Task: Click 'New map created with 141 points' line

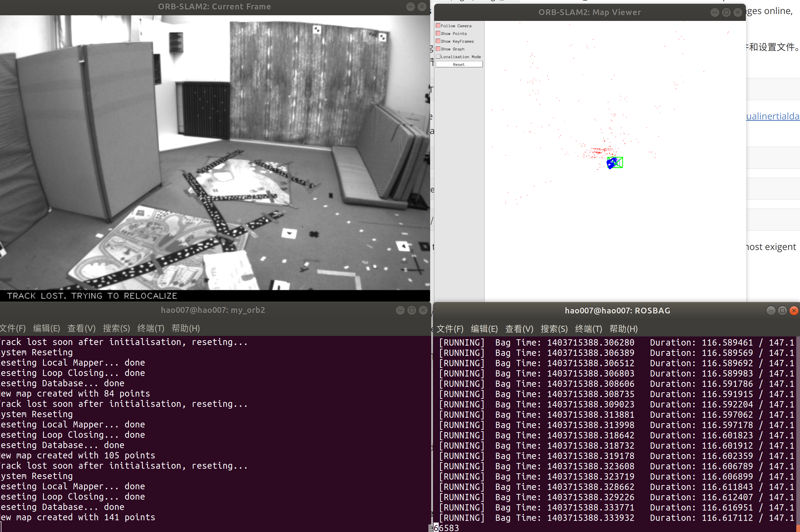Action: click(77, 517)
